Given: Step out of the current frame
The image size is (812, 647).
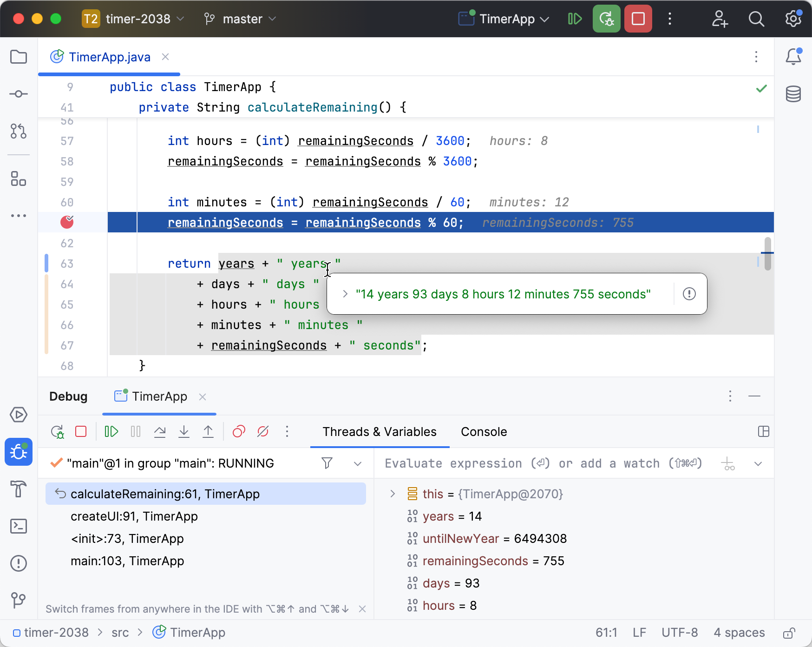Looking at the screenshot, I should click(x=208, y=431).
